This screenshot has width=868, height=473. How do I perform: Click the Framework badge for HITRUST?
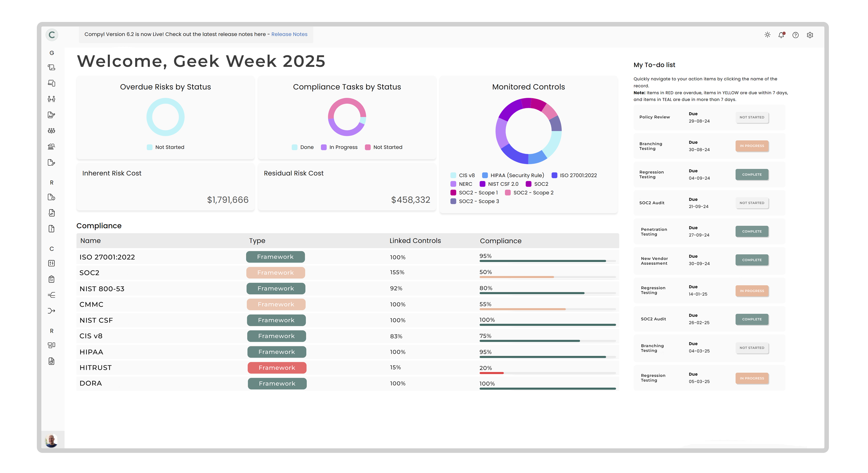[277, 368]
